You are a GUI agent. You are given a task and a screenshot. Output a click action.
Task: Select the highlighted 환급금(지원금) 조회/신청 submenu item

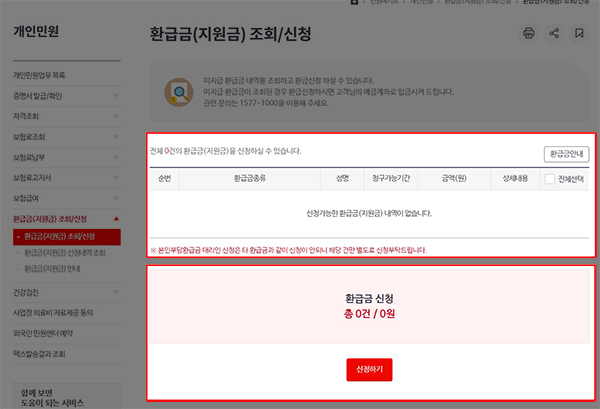pos(67,237)
